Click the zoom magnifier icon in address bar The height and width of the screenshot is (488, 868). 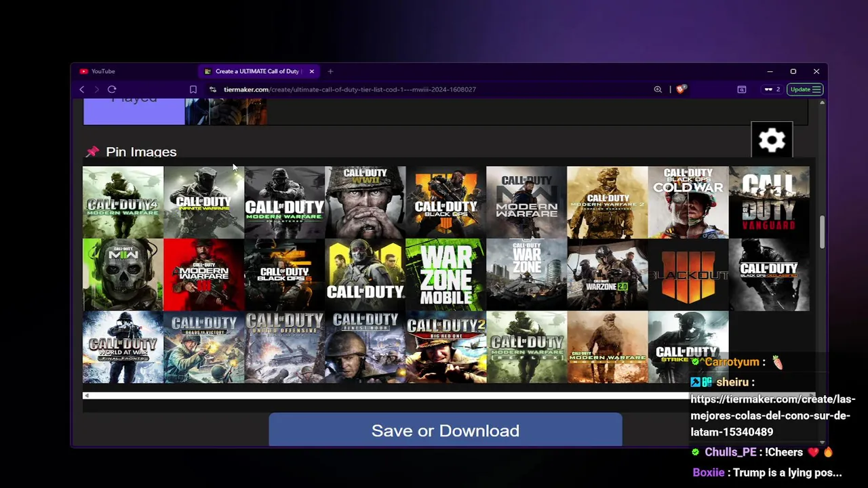pyautogui.click(x=658, y=89)
